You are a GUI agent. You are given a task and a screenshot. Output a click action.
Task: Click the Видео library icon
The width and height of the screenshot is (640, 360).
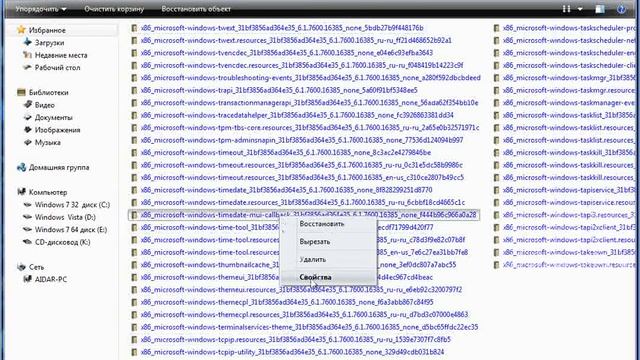tap(27, 104)
